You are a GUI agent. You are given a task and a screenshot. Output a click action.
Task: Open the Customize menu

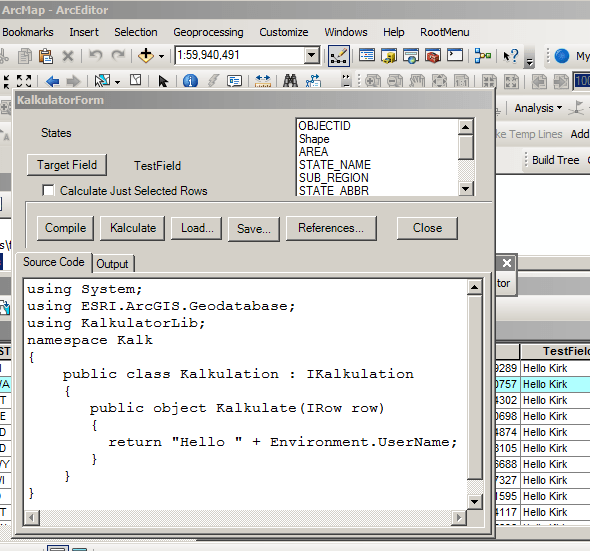coord(284,32)
